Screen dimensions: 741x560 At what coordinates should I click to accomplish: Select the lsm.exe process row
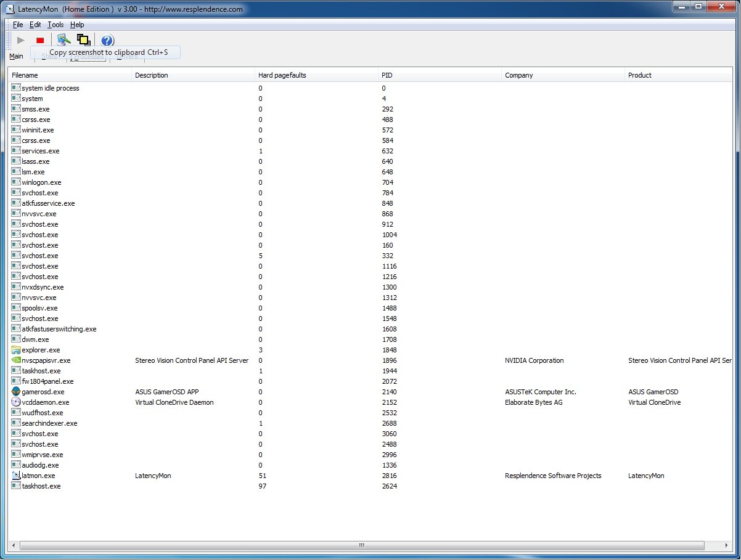(370, 172)
